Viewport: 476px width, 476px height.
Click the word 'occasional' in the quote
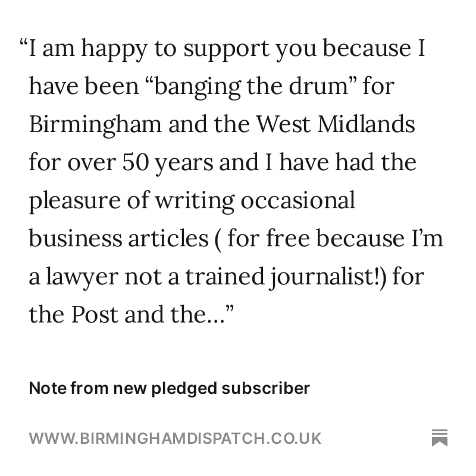tap(298, 201)
